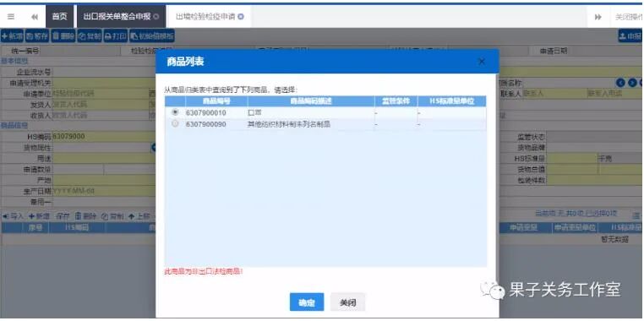Click the 导入 icon in goods list toolbar

click(14, 216)
